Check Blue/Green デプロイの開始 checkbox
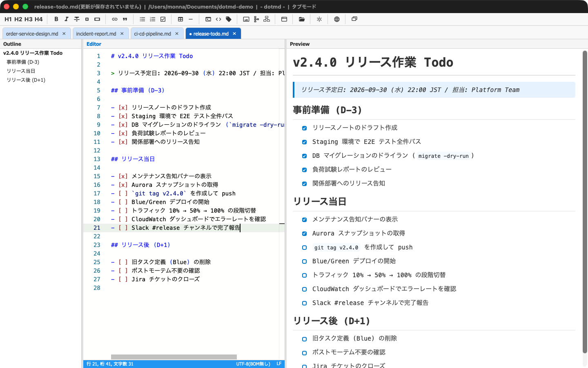The width and height of the screenshot is (588, 368). click(304, 261)
